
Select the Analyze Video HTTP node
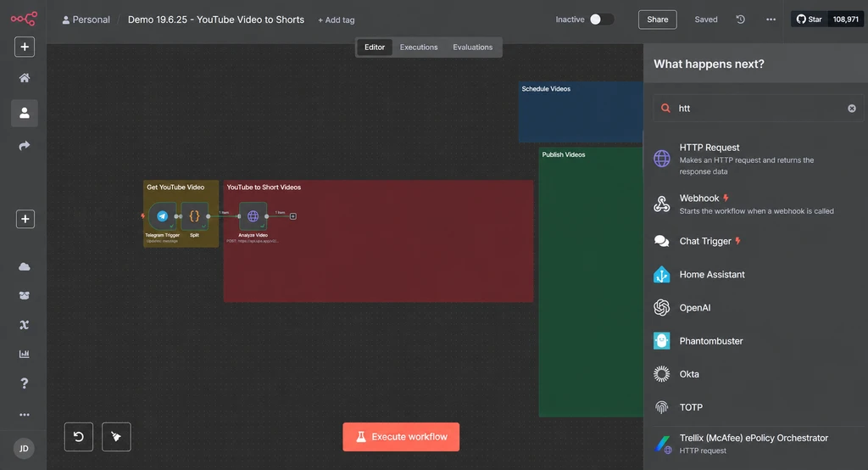click(x=253, y=216)
